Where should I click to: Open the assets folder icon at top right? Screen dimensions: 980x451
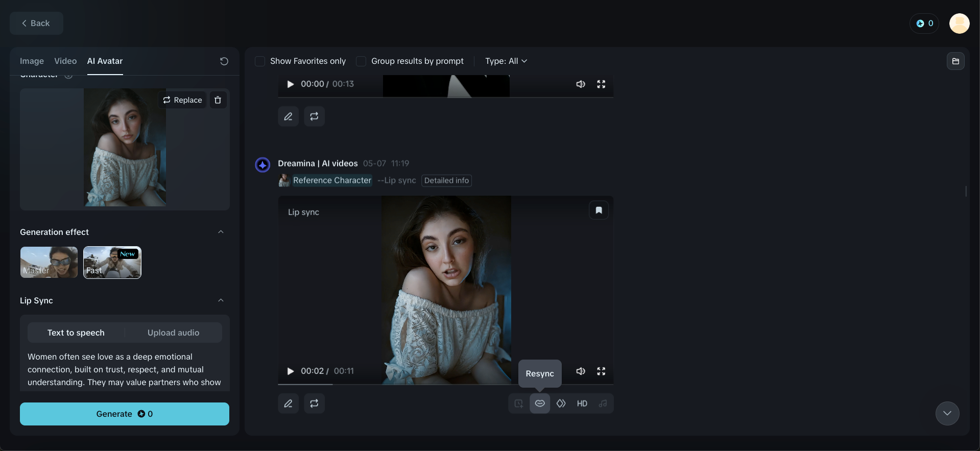click(955, 61)
